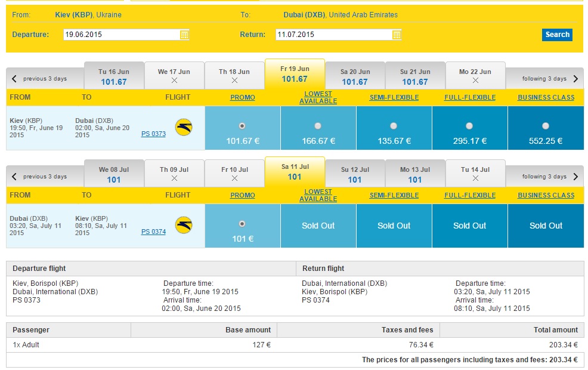
Task: Select Semi-Flexible fare 135.67 €
Action: pos(394,126)
